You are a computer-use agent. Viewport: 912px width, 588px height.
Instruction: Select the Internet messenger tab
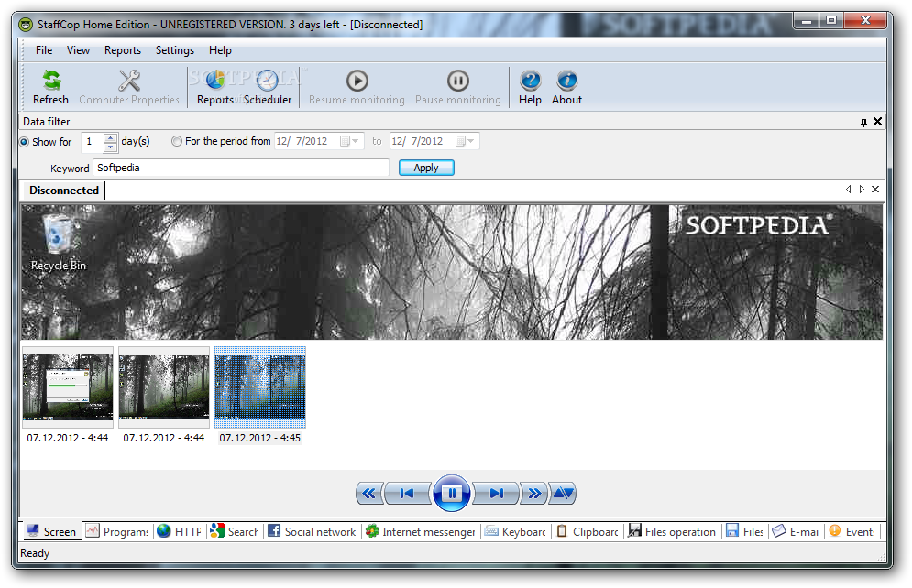tap(421, 531)
